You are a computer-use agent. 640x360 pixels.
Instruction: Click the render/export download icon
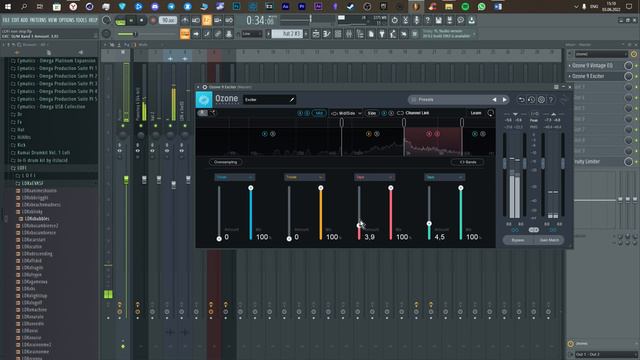(x=471, y=20)
